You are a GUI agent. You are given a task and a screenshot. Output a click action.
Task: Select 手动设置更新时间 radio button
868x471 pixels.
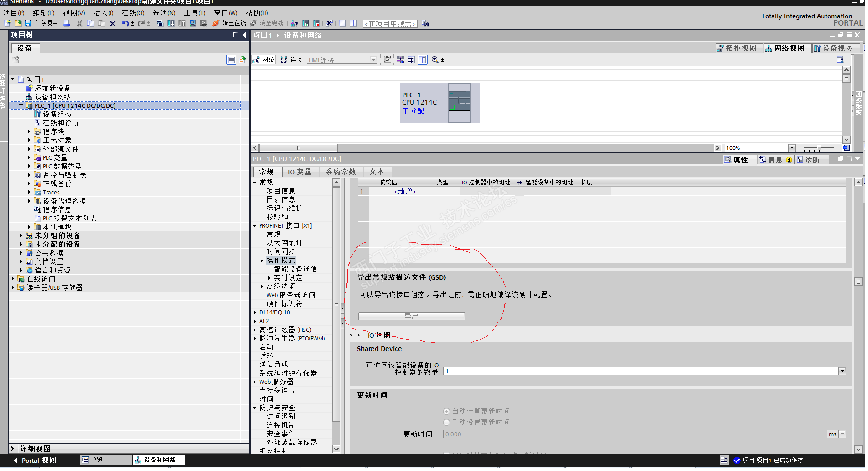pos(447,423)
